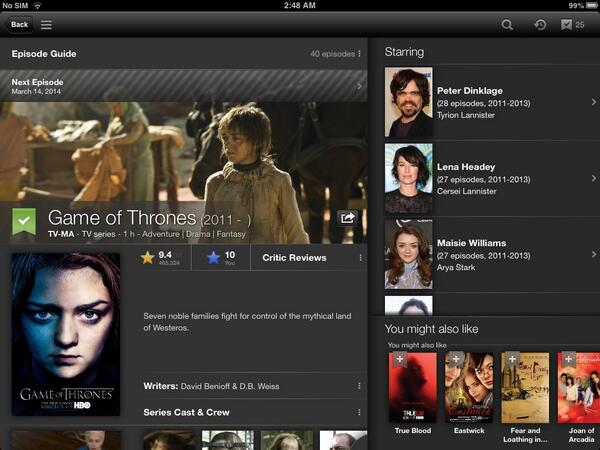Add Joan of Arcadia to watchlist plus
Image resolution: width=600 pixels, height=450 pixels.
568,359
